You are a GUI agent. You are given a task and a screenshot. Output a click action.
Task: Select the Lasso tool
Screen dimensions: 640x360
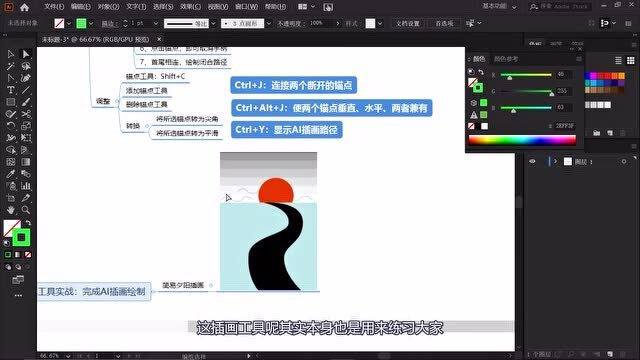26,66
